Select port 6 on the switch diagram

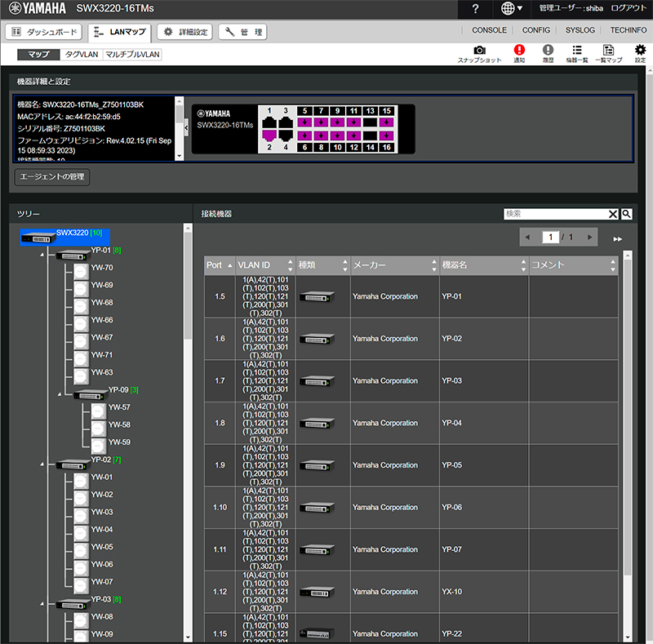(x=304, y=135)
